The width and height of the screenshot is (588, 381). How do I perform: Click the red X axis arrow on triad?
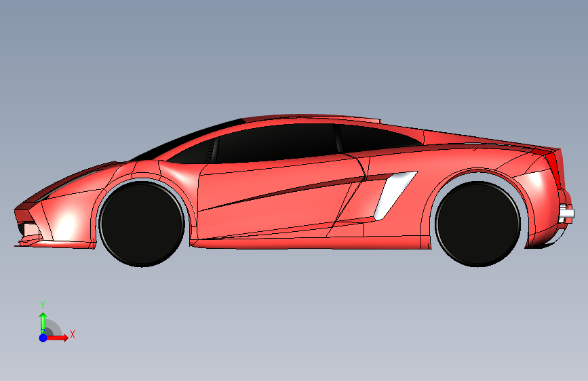(58, 338)
